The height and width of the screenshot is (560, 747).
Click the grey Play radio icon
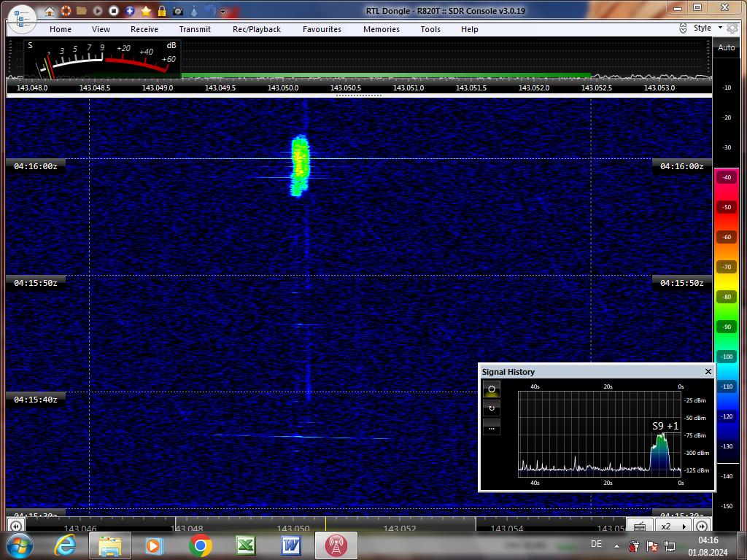[x=98, y=10]
